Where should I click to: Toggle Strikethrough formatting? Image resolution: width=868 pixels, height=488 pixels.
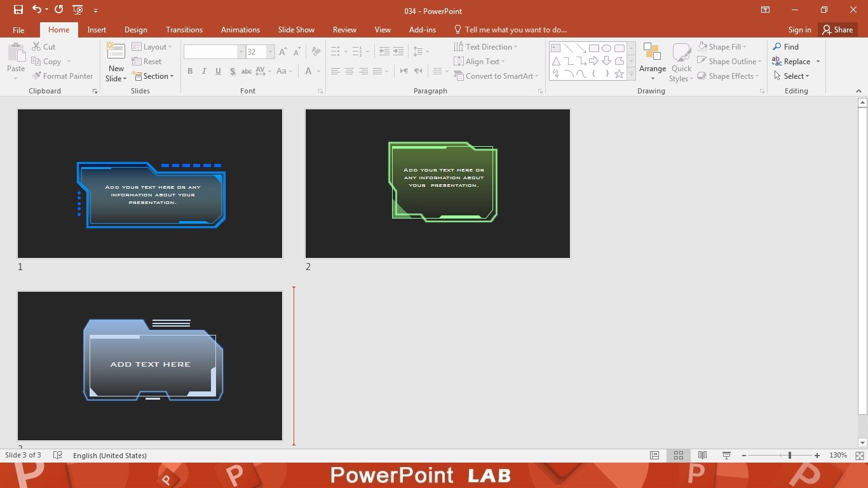tap(247, 71)
